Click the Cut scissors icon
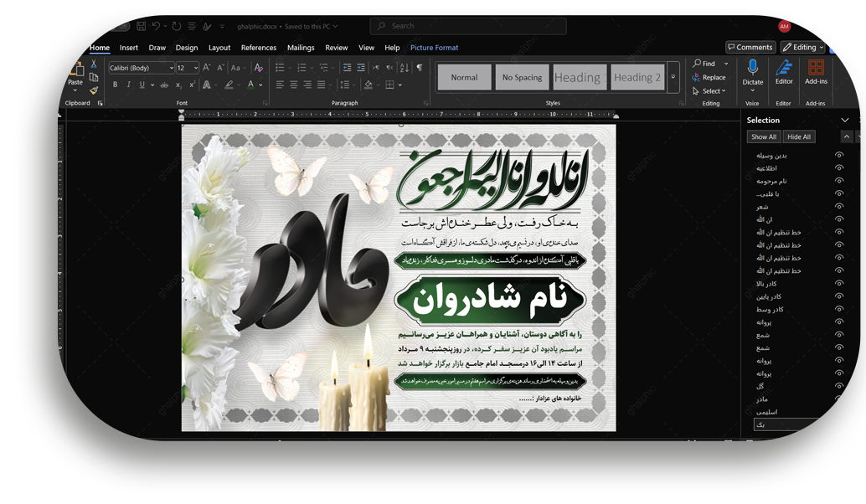Screen dimensions: 866x504 (93, 64)
